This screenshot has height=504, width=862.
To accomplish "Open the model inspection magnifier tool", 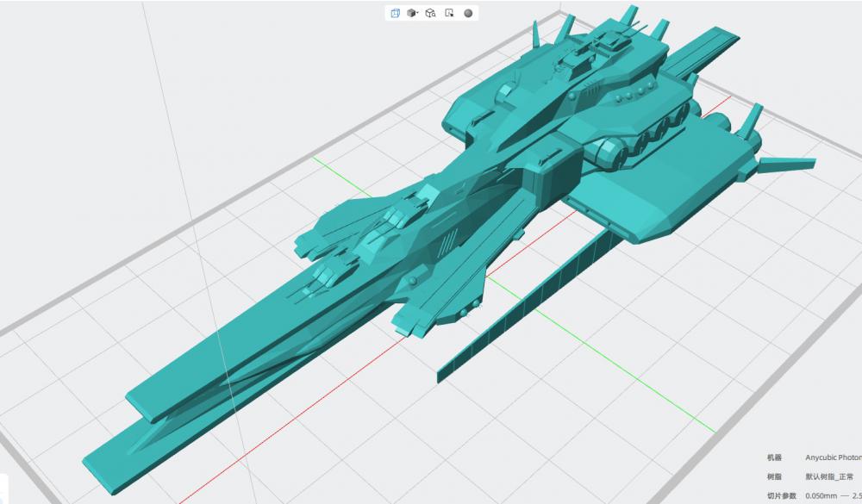I will coord(431,13).
